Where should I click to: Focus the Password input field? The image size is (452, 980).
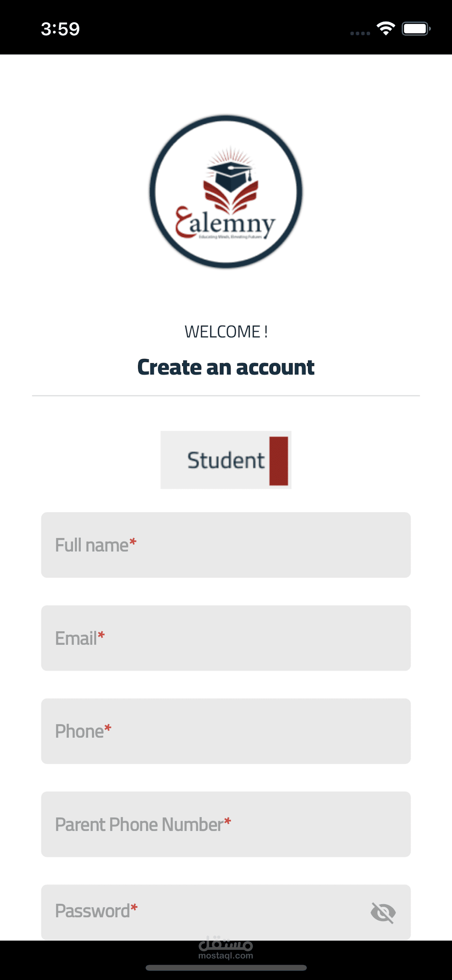coord(205,912)
